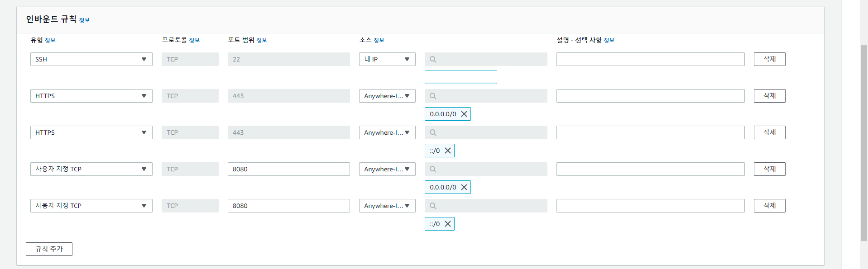Click 규칙 추가 button

pos(49,249)
